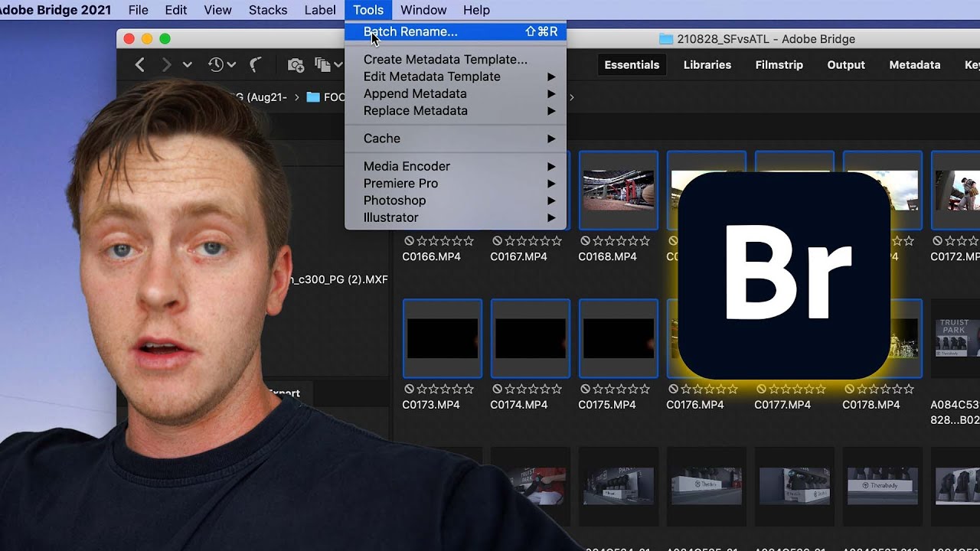
Task: Expand the Premiere Pro submenu
Action: tap(550, 184)
